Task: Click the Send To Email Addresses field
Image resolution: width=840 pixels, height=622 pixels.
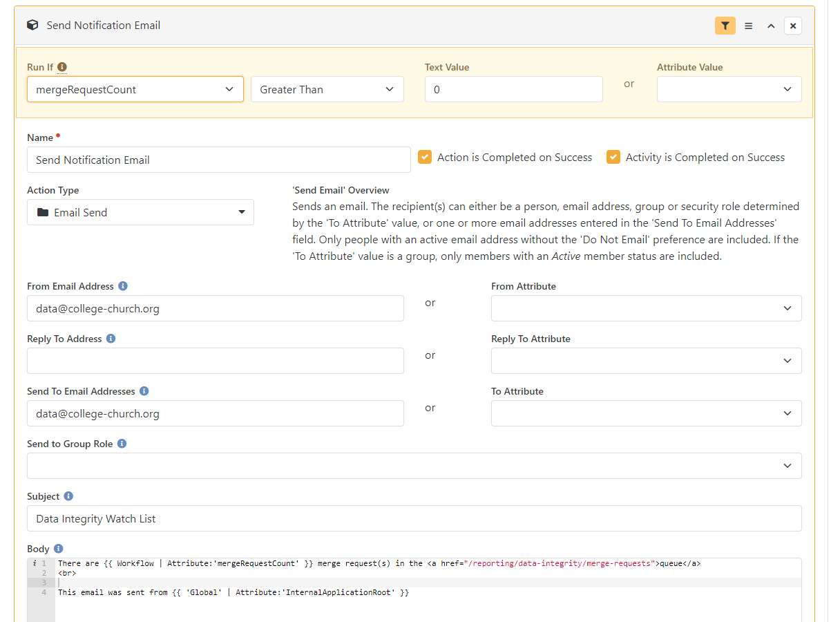Action: point(216,413)
